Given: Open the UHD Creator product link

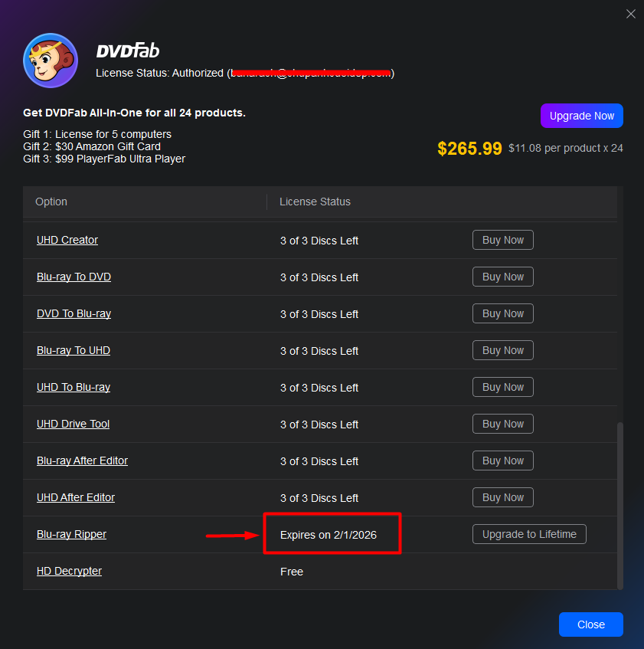Looking at the screenshot, I should tap(67, 240).
